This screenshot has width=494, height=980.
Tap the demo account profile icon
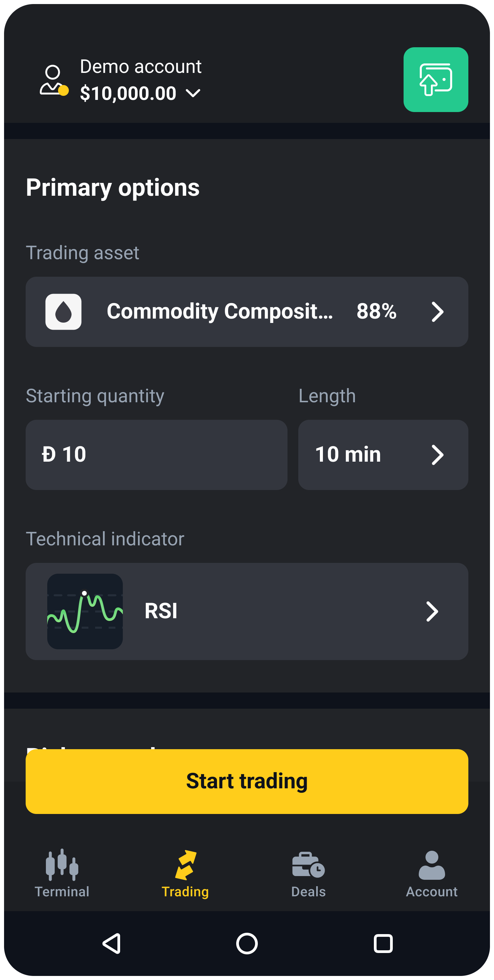54,80
